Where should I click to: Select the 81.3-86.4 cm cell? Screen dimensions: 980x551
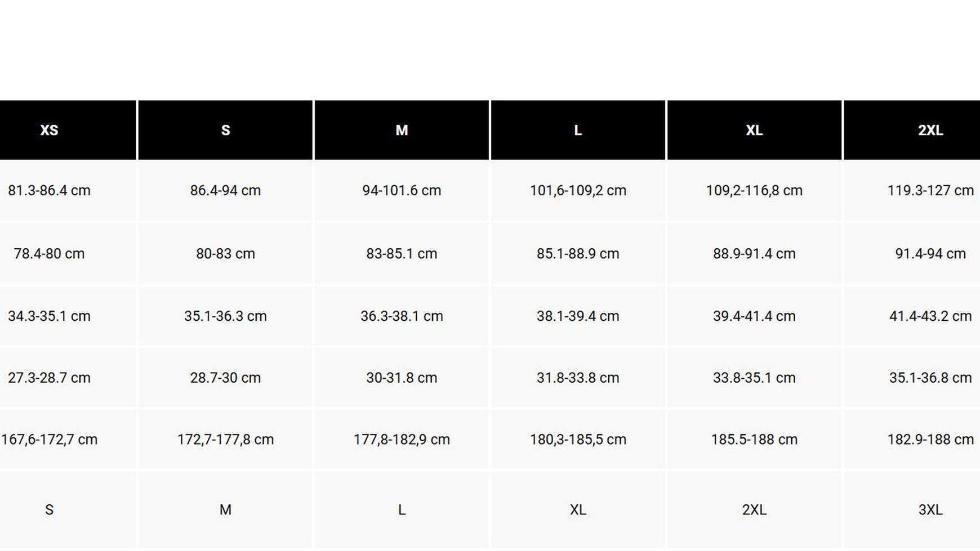tap(50, 191)
